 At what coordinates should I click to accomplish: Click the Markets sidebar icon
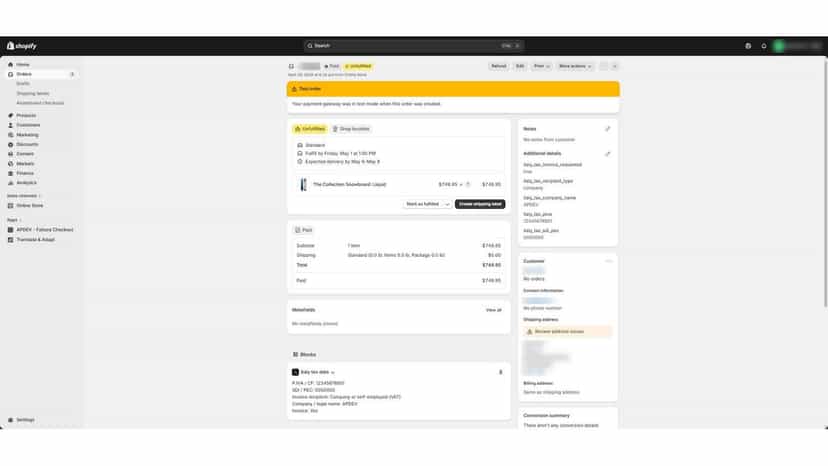11,164
